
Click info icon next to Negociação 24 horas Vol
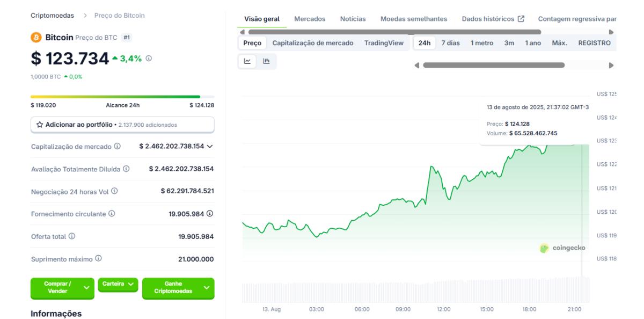tap(114, 191)
